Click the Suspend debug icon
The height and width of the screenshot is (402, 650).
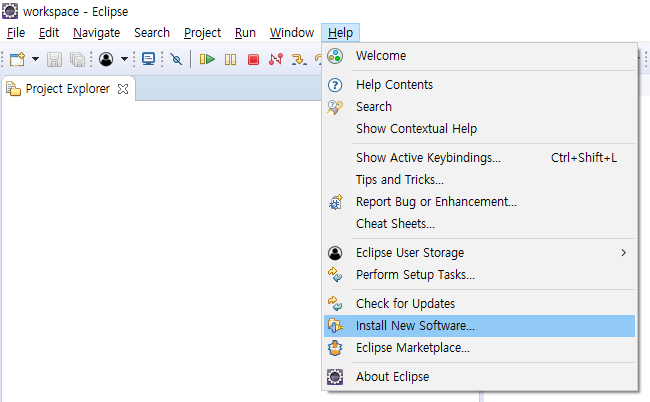pos(230,60)
